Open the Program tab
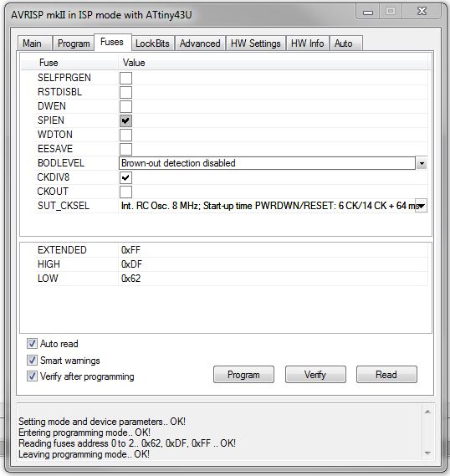450x476 pixels. tap(74, 44)
